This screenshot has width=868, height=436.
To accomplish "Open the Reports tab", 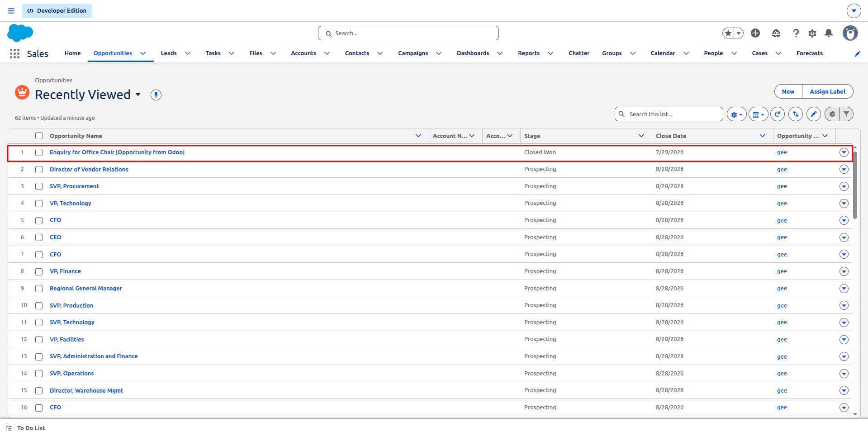I will point(529,53).
